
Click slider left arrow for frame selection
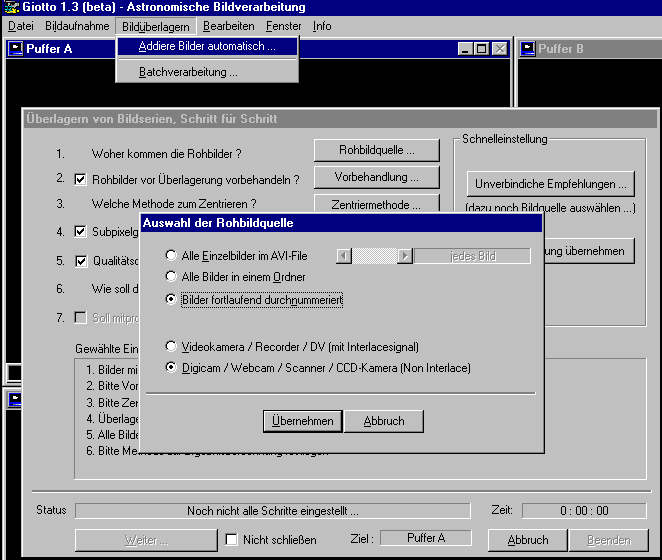click(343, 256)
